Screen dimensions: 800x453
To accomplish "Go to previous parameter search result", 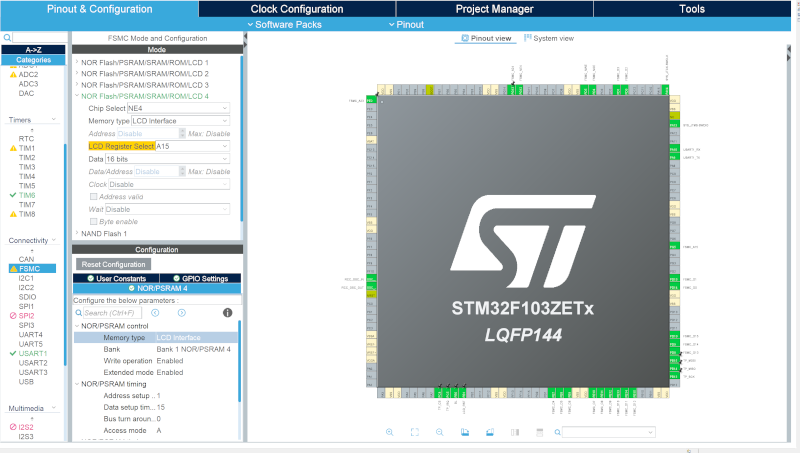I will coord(155,313).
